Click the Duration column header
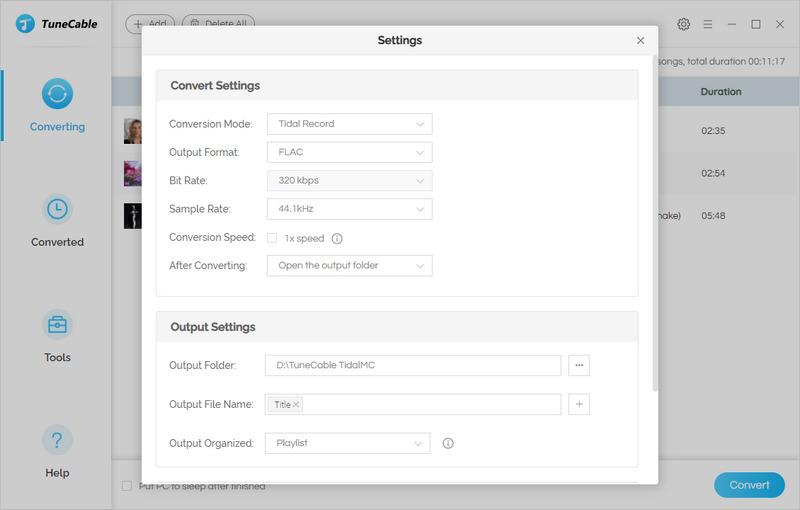This screenshot has height=510, width=800. pyautogui.click(x=720, y=92)
